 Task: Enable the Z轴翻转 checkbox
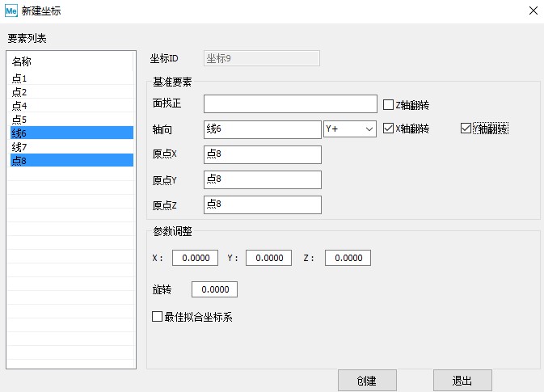(388, 104)
